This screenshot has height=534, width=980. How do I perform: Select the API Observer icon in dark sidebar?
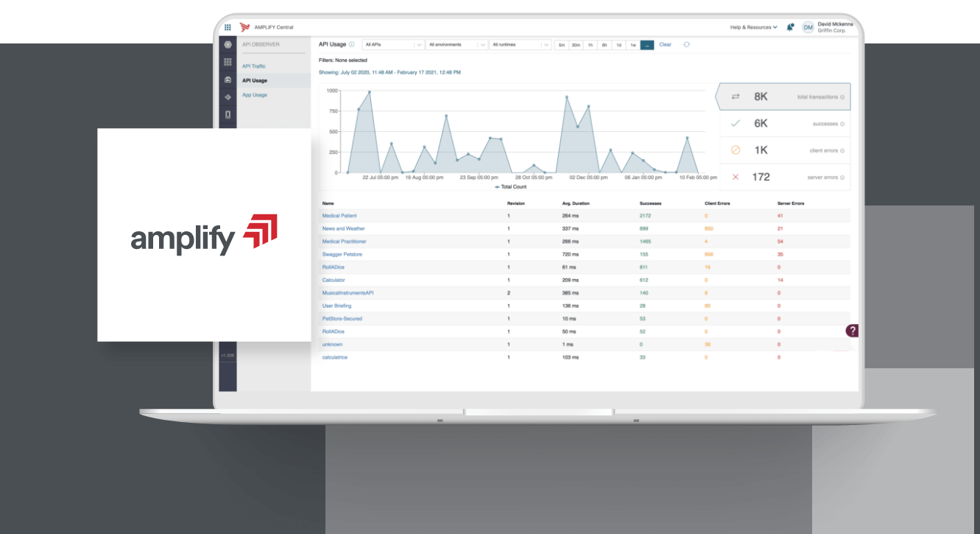(x=228, y=80)
